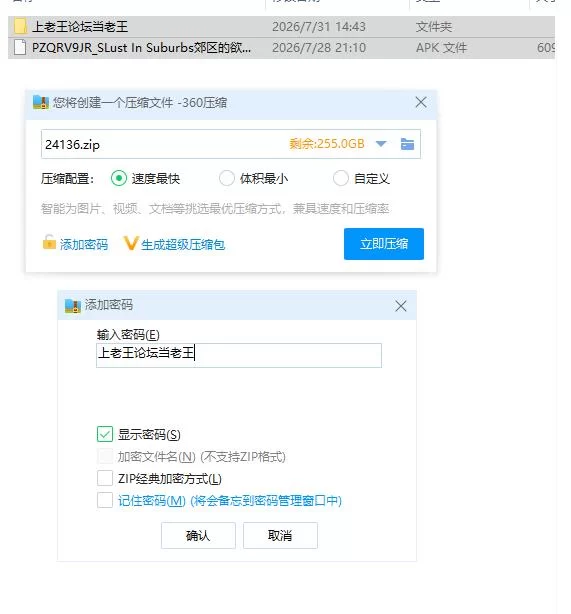Select the 自定义 compression option
Screen dimensions: 571x614
pyautogui.click(x=341, y=179)
